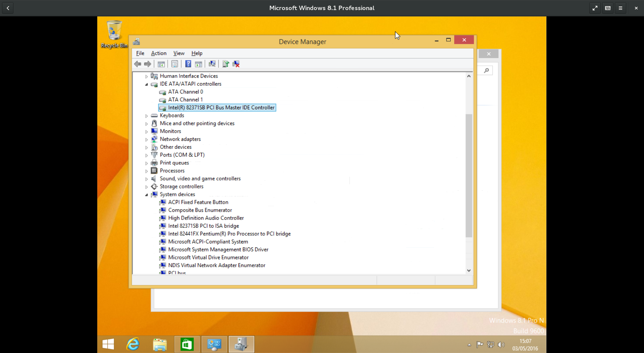Expand the Processors node
Viewport: 644px width, 353px height.
pos(147,171)
